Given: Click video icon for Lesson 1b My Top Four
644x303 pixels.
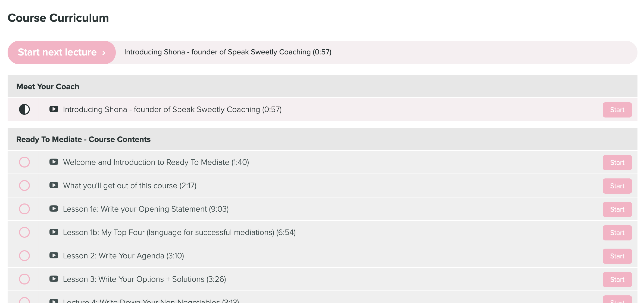Looking at the screenshot, I should coord(54,232).
